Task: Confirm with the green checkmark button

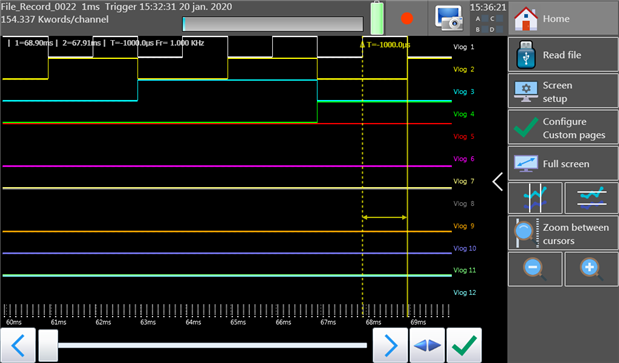Action: [464, 345]
